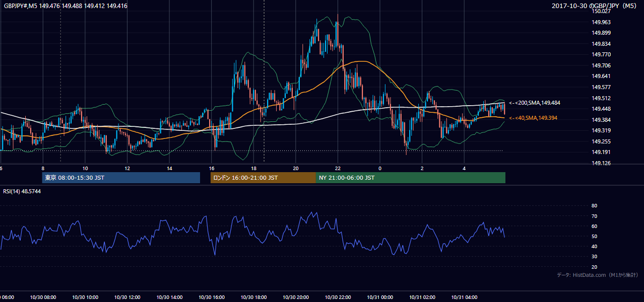
Task: Click the 10/31 04:00 date label
Action: pos(464,297)
